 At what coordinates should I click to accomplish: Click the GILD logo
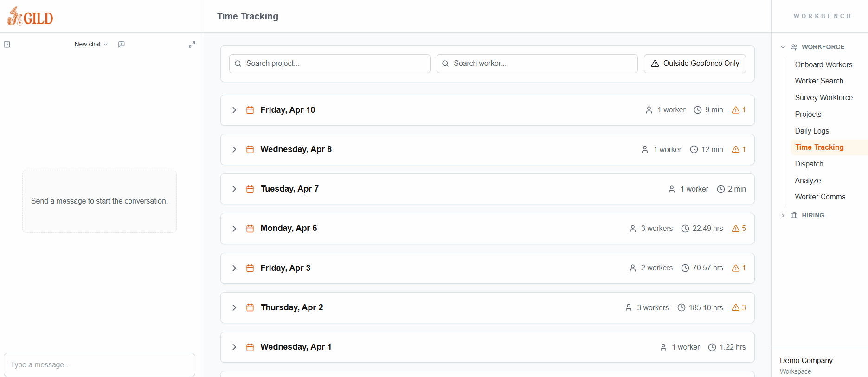[x=30, y=17]
